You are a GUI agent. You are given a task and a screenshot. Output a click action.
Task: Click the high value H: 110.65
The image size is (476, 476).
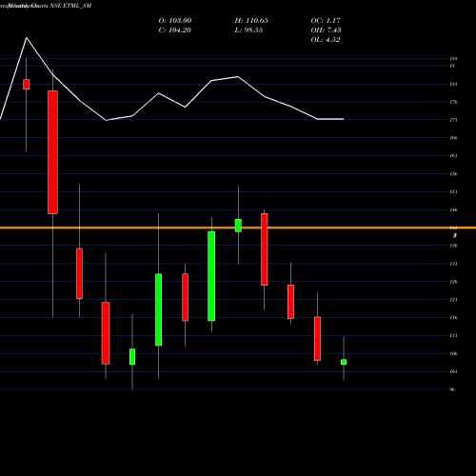(x=251, y=21)
